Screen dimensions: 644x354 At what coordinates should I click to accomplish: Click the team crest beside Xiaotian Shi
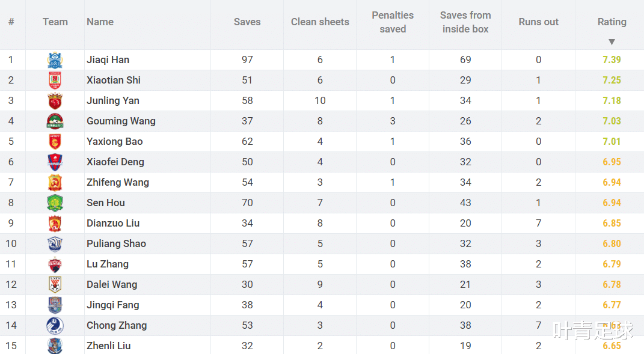coord(55,81)
